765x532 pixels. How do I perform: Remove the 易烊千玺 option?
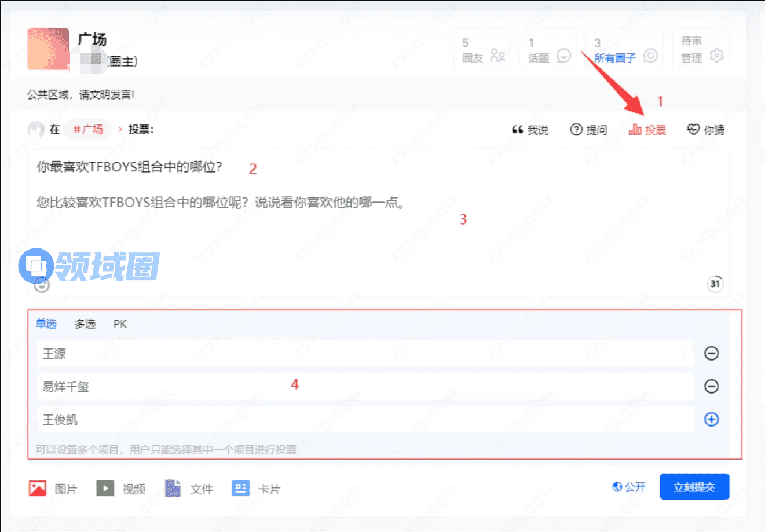(711, 386)
